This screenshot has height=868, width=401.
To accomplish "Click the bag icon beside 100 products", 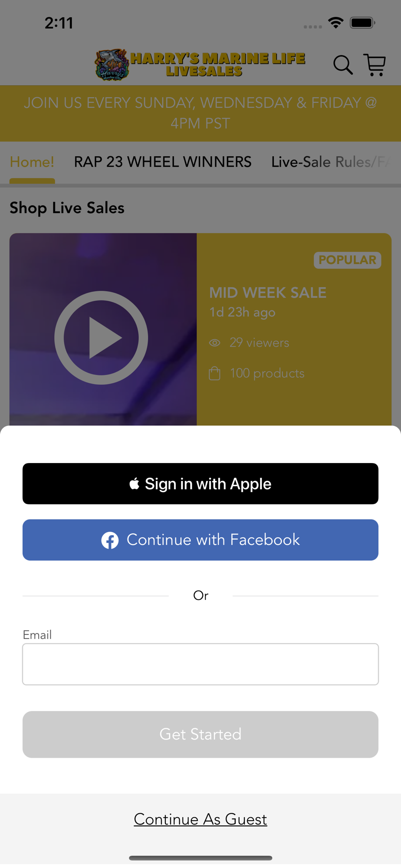I will 215,373.
